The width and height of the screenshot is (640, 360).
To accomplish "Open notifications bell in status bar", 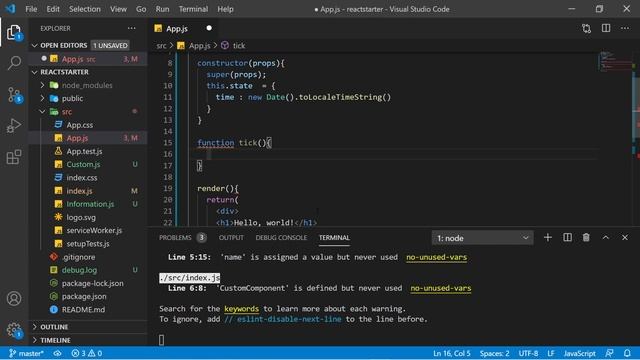I will tap(627, 353).
